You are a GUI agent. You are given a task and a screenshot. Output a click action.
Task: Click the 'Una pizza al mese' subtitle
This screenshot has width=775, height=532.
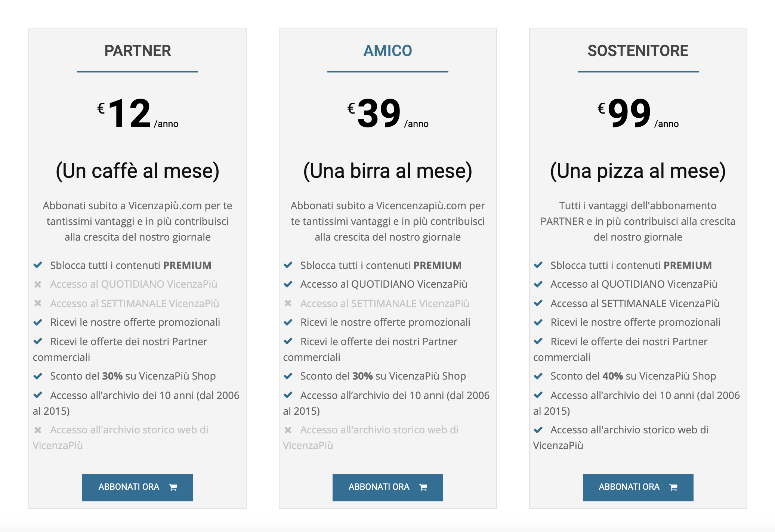coord(638,171)
